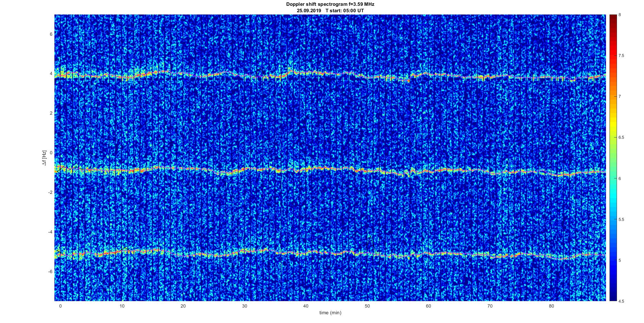Click colorbar tick label '8'
This screenshot has width=644, height=323.
point(620,15)
